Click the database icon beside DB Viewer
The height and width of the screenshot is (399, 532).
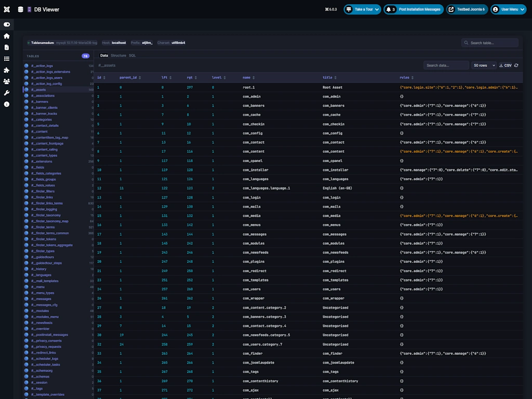(x=20, y=9)
